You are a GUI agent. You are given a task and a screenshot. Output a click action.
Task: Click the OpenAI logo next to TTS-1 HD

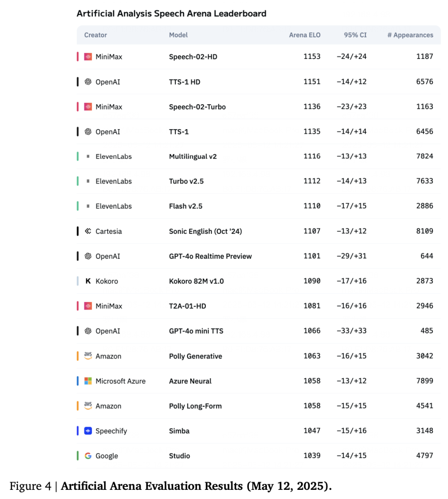[x=88, y=82]
